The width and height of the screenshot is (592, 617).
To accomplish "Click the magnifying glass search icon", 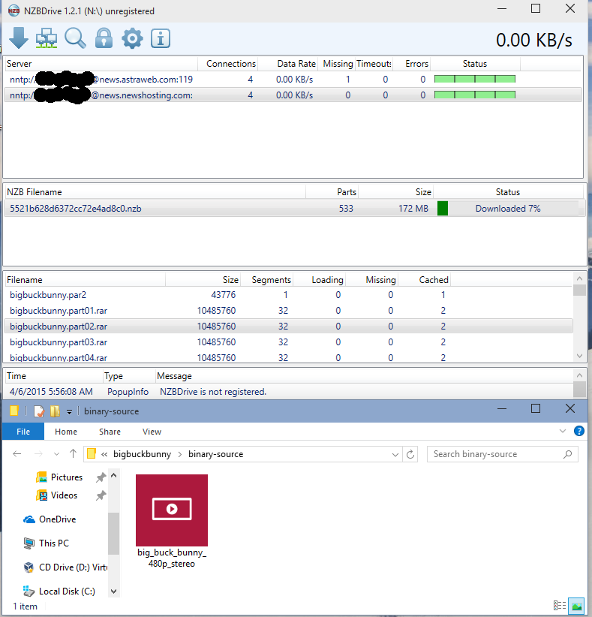I will coord(75,38).
